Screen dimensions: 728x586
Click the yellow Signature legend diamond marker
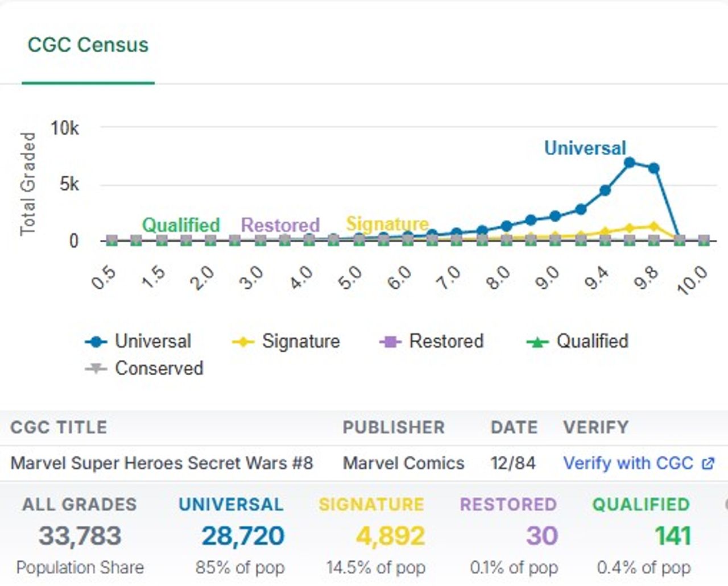click(x=243, y=342)
